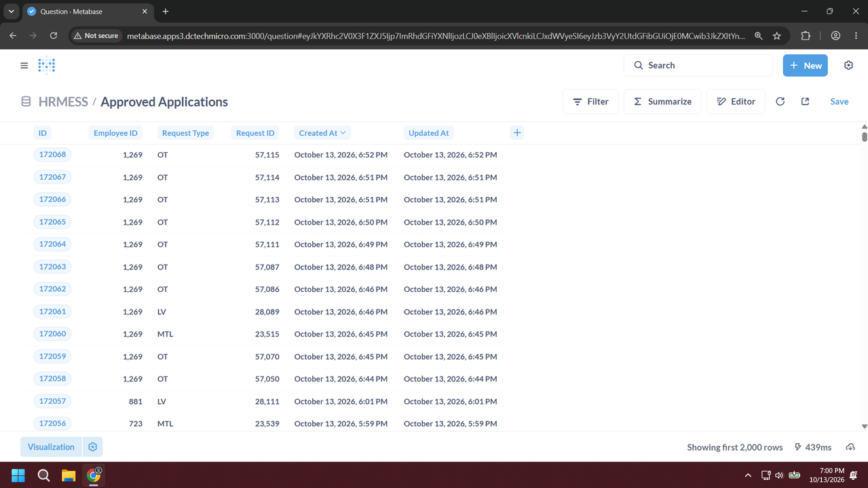
Task: Reload the browser page
Action: point(54,35)
